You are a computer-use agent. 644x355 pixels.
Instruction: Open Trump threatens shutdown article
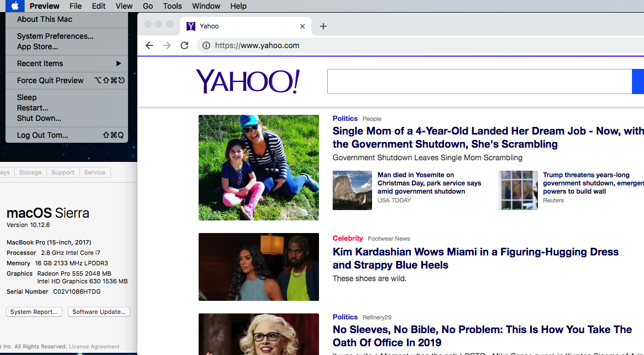(593, 183)
